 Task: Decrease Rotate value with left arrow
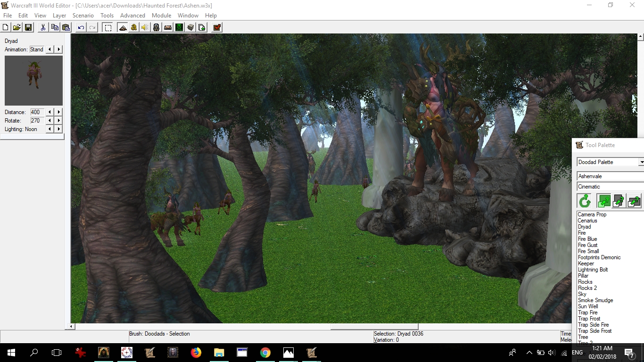tap(50, 121)
